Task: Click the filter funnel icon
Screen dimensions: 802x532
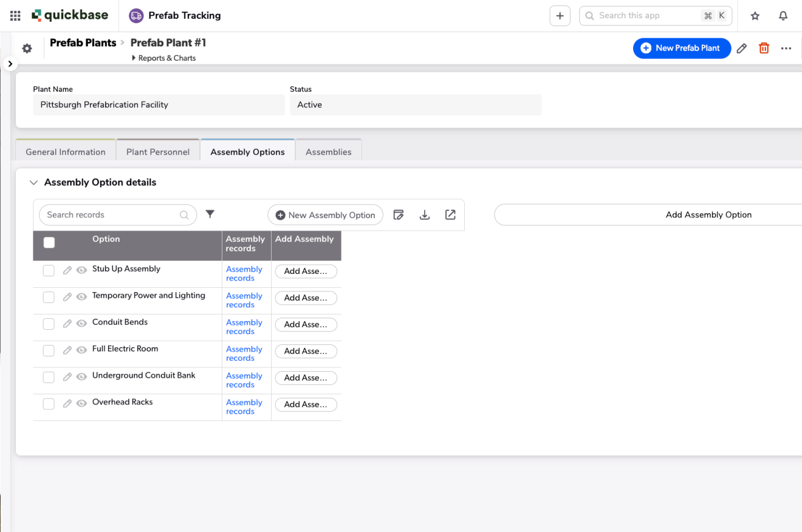Action: (x=210, y=214)
